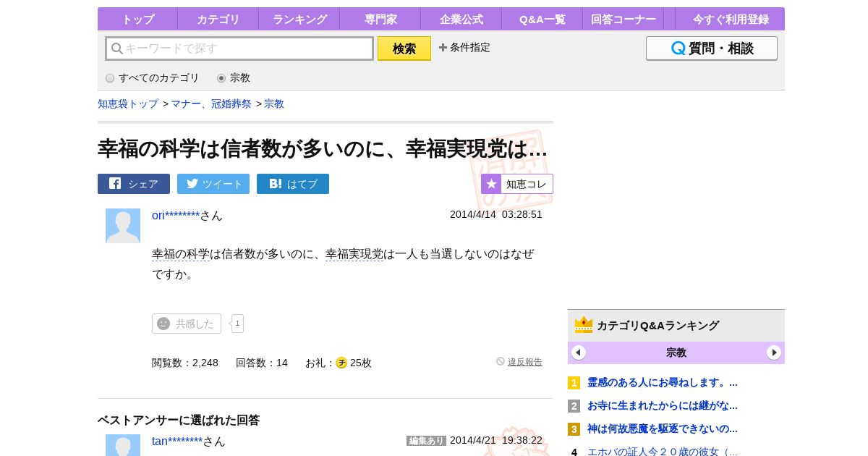The image size is (868, 456).
Task: Click the 違反報告 link
Action: click(525, 362)
